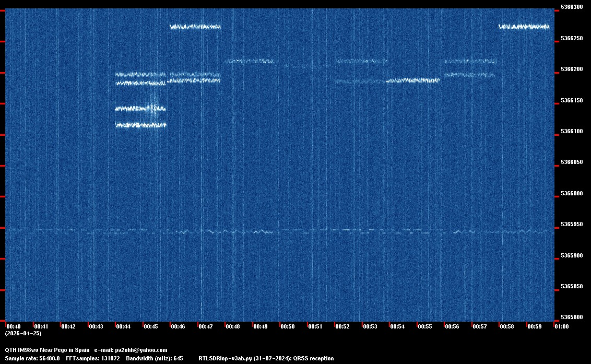Select the 00:50 time marker
Viewport: 591px width, 364px height.
(288, 326)
